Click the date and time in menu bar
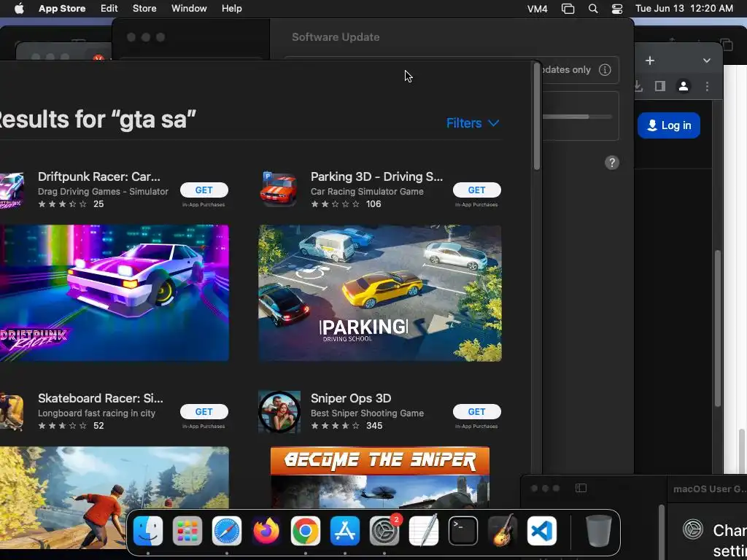 [x=684, y=9]
